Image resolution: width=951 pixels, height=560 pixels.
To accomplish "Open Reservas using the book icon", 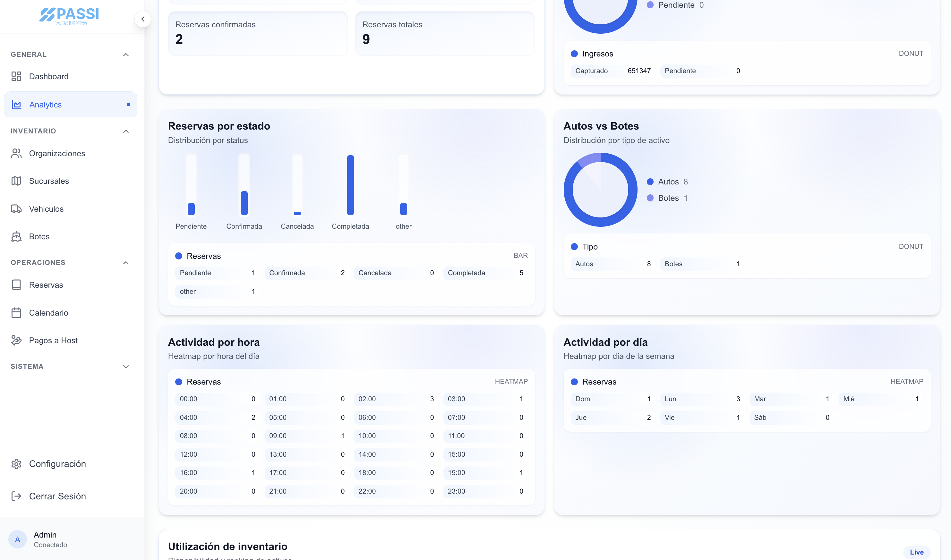I will tap(16, 285).
